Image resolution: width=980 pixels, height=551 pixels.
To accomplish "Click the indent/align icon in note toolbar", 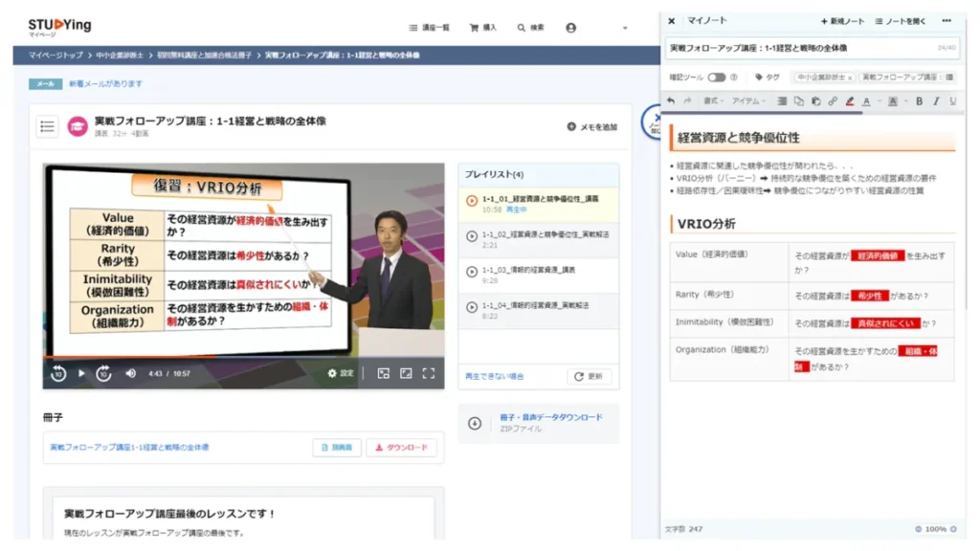I will point(782,100).
